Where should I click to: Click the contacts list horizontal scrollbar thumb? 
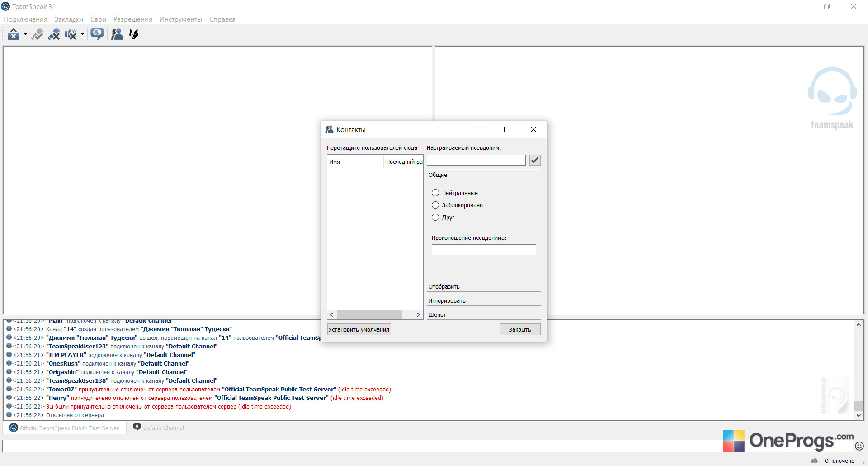pos(369,314)
